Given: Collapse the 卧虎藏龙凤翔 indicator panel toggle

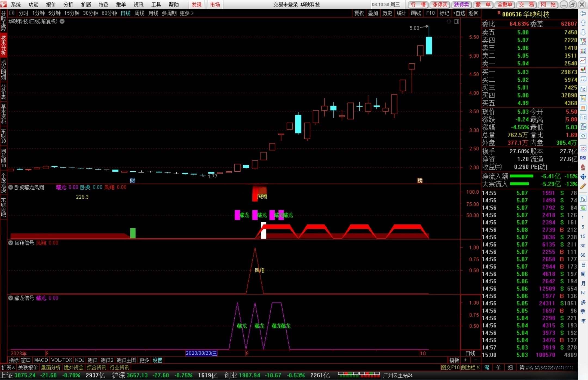Looking at the screenshot, I should 11,187.
